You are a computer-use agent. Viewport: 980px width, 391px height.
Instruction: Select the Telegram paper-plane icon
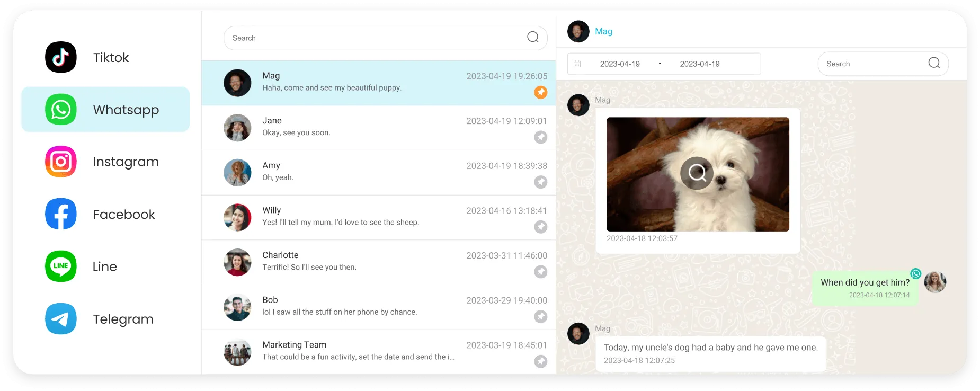(x=61, y=318)
